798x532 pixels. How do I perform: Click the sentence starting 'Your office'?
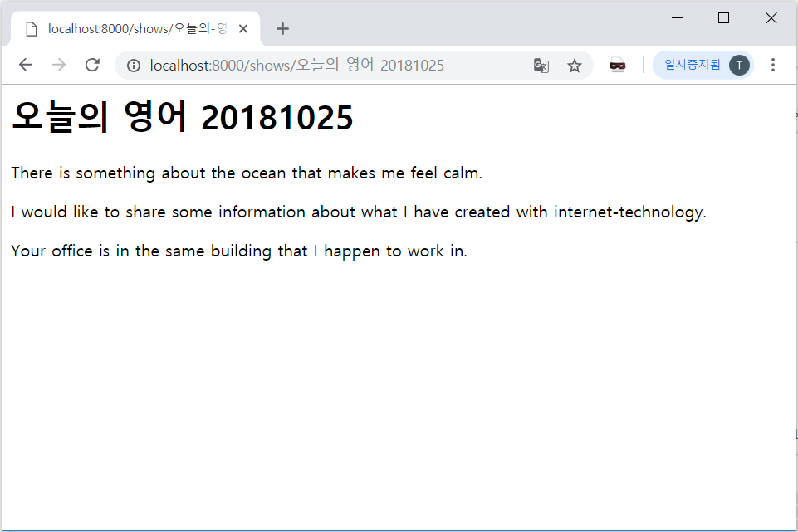[x=239, y=251]
